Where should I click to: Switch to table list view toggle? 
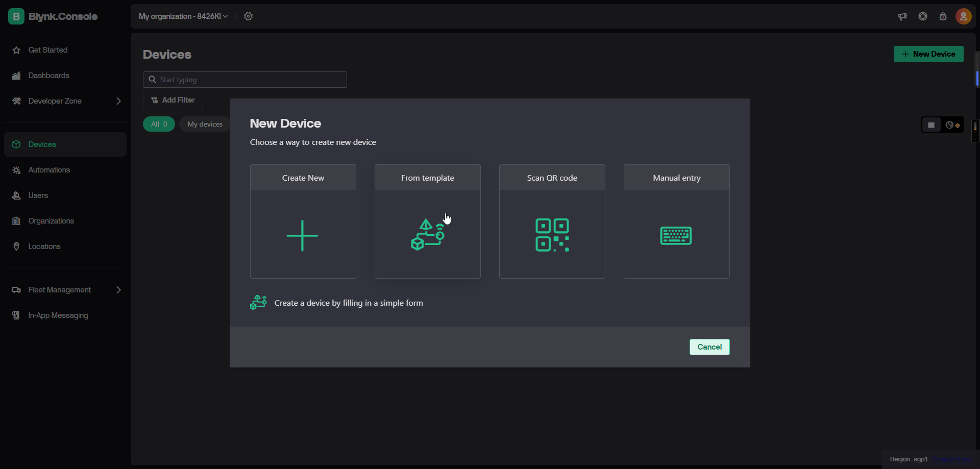click(x=932, y=125)
